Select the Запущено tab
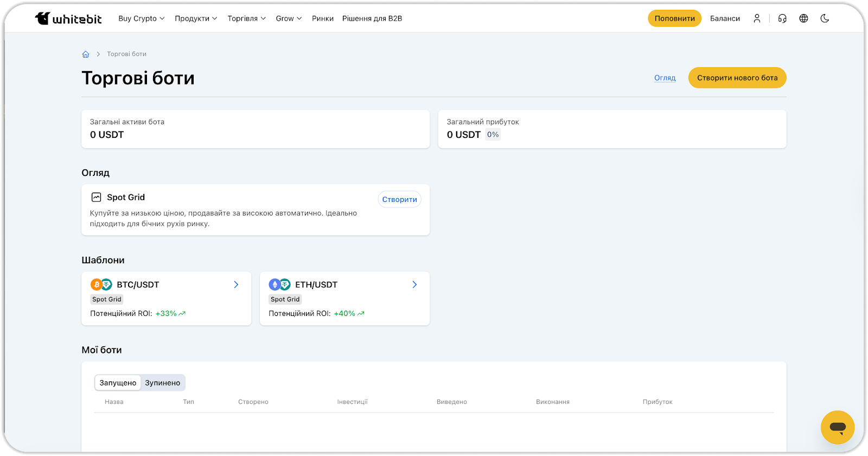The image size is (868, 456). coord(118,383)
